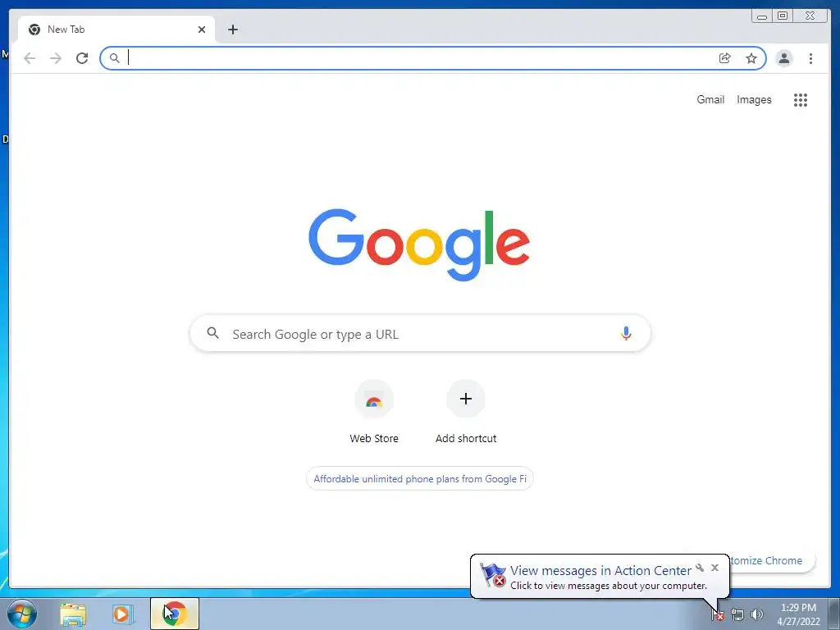Close the New Tab tab
840x630 pixels.
(202, 30)
